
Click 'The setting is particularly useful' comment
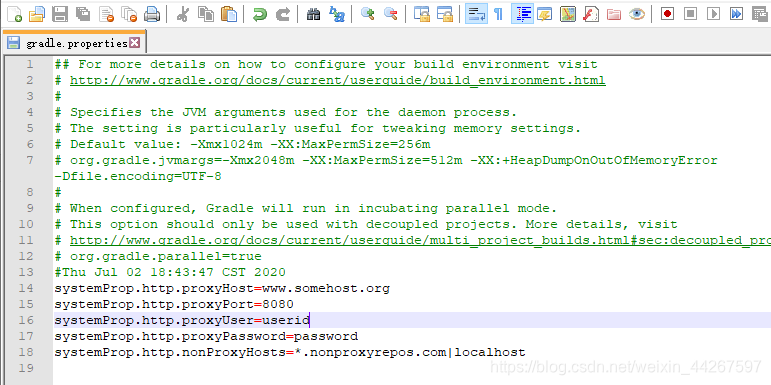click(x=318, y=128)
